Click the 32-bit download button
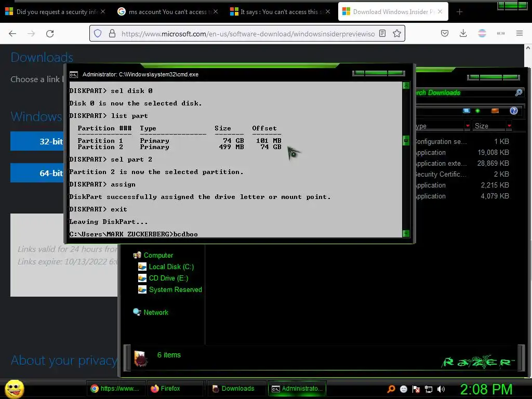The width and height of the screenshot is (532, 399). pyautogui.click(x=37, y=141)
